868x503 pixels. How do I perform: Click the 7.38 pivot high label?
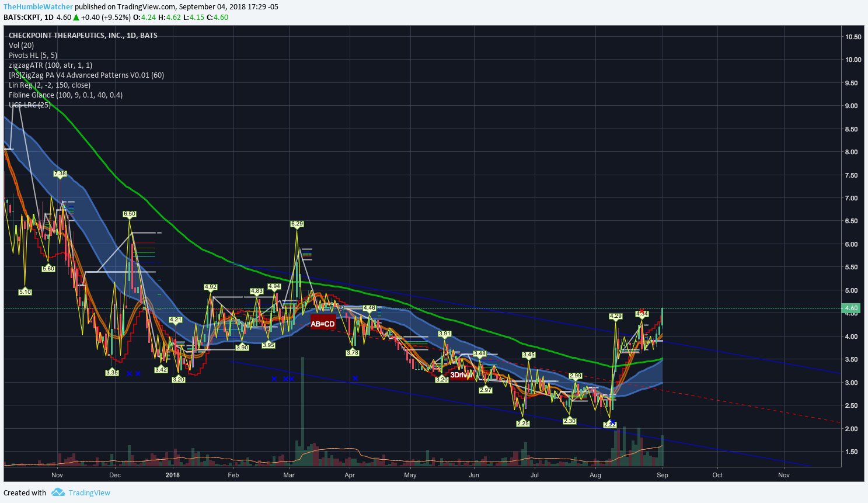click(60, 174)
